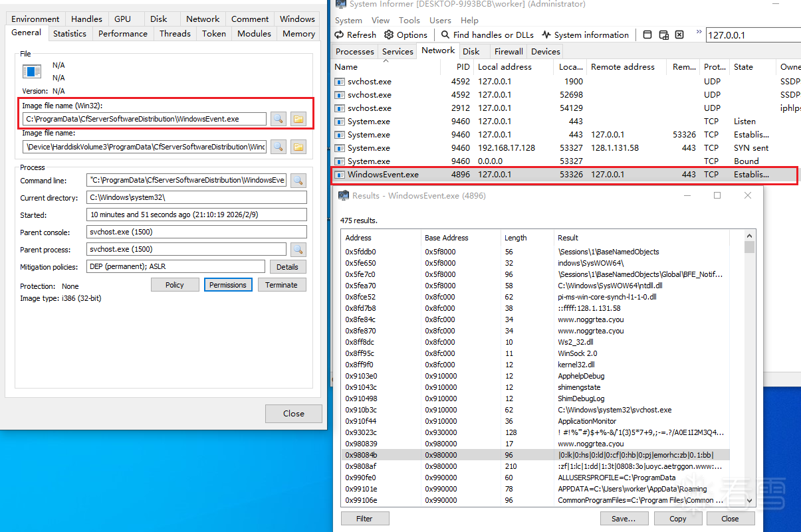Close the properties dialog with Close button
Screen dimensions: 801x532
[x=294, y=413]
